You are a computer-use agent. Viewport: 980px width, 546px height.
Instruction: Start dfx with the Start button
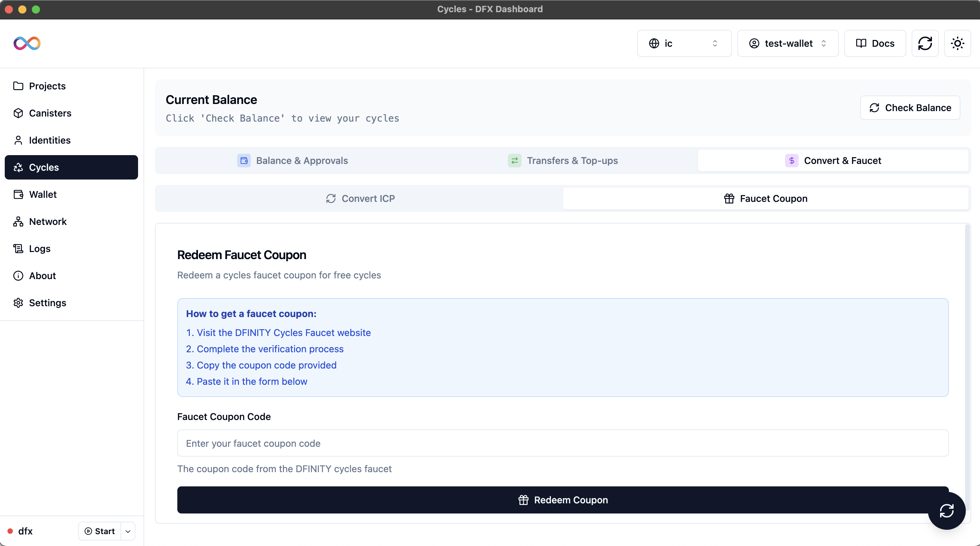(x=100, y=531)
